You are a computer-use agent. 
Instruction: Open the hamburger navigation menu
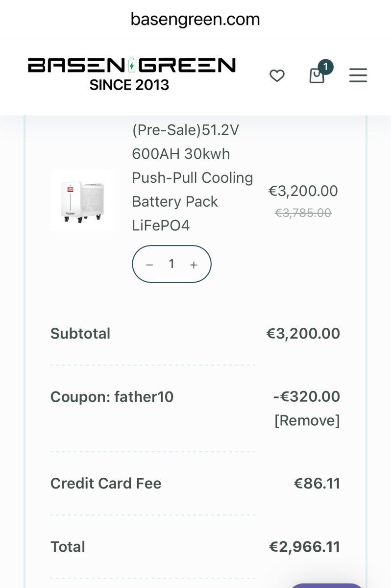point(358,75)
